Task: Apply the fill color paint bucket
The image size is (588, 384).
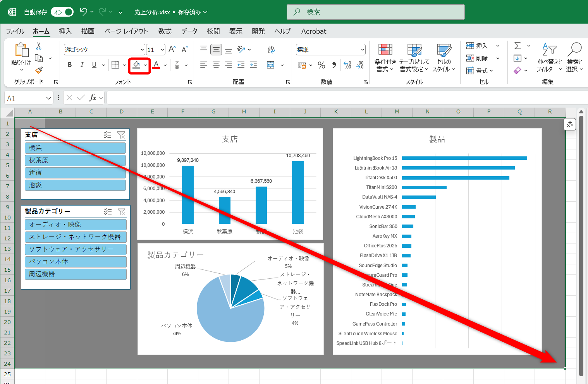Action: click(x=136, y=65)
